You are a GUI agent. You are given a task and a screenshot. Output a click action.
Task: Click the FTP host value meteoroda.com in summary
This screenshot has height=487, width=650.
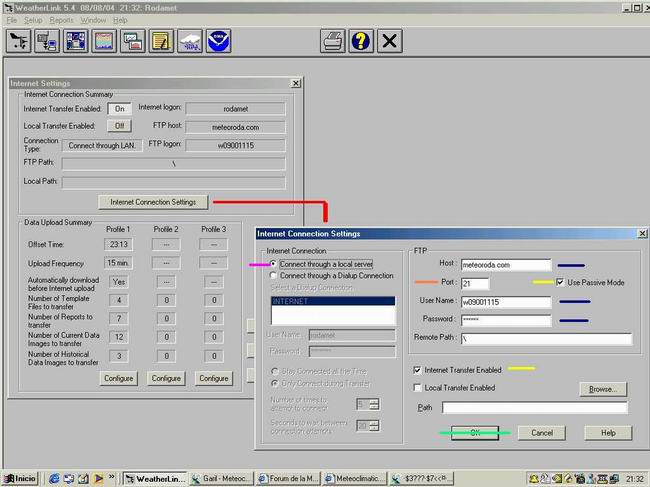tap(235, 128)
